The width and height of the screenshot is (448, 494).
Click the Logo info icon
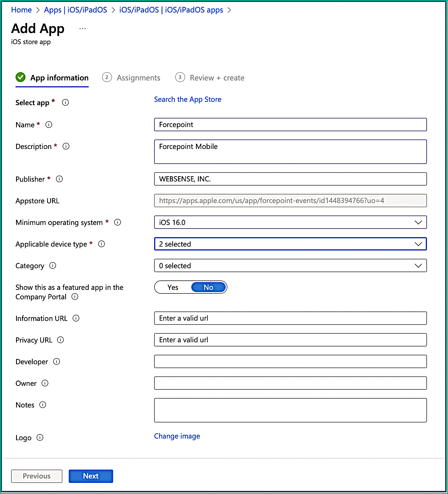click(x=40, y=437)
